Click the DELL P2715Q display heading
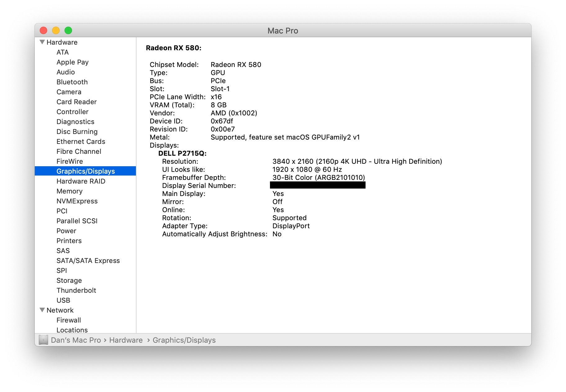 182,153
